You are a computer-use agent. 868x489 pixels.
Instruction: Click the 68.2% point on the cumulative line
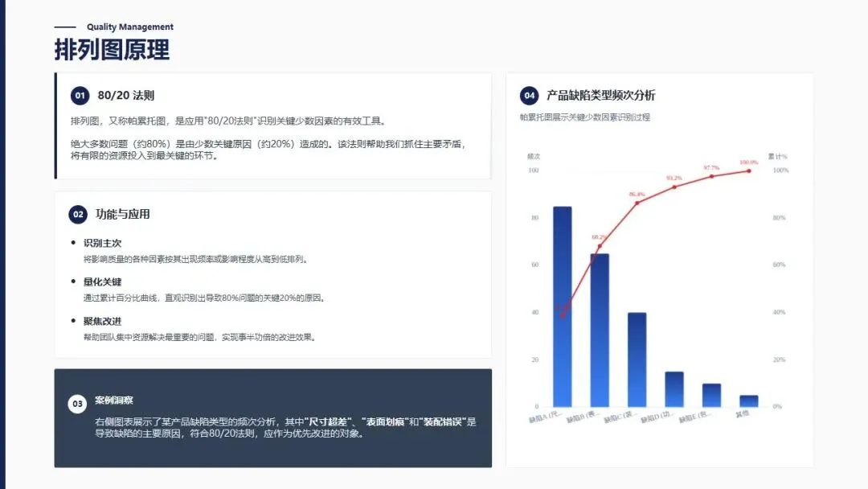point(600,246)
